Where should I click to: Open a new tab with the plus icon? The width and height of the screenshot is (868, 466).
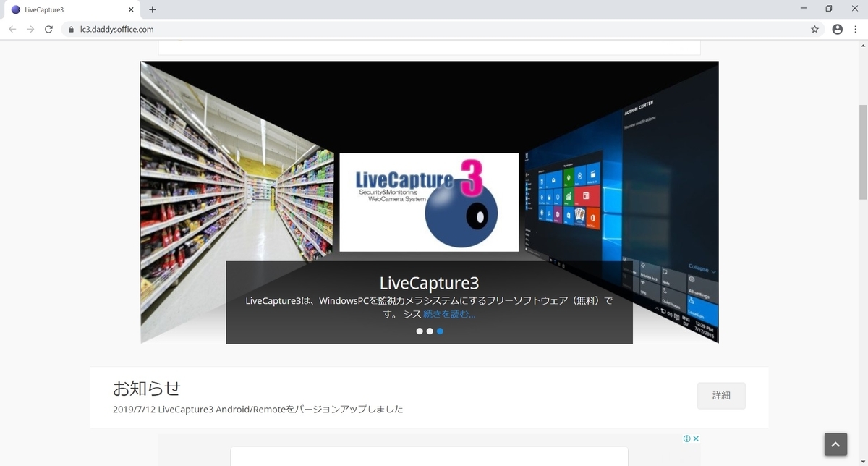click(152, 9)
